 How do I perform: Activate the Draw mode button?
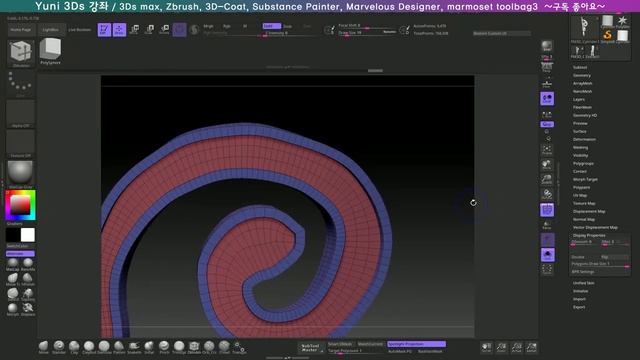119,30
